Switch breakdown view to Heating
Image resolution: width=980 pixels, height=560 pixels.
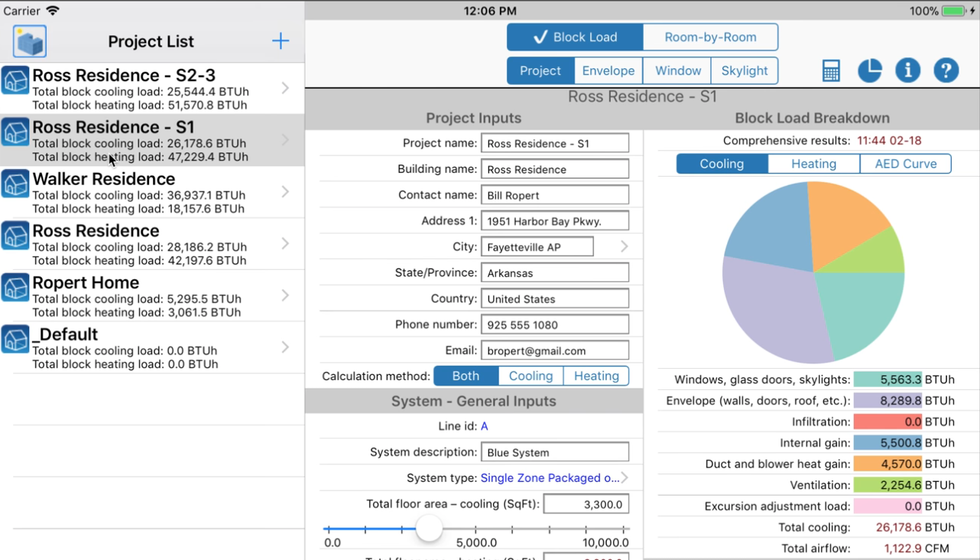click(x=813, y=163)
